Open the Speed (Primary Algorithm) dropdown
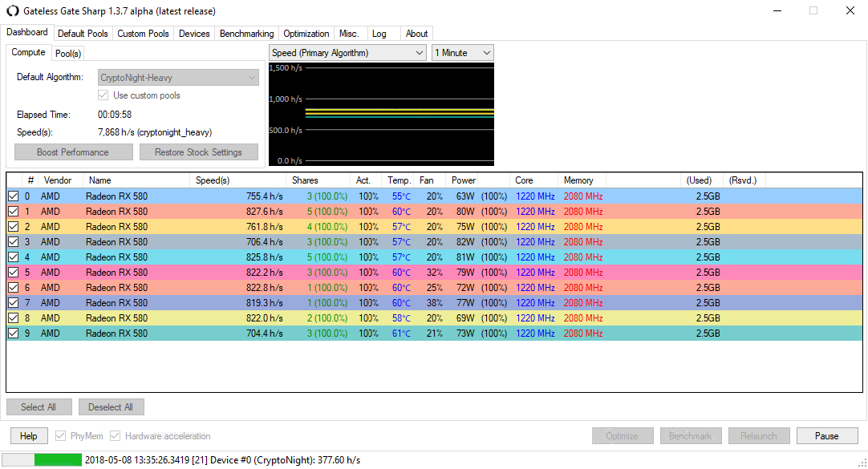The image size is (868, 469). tap(347, 53)
